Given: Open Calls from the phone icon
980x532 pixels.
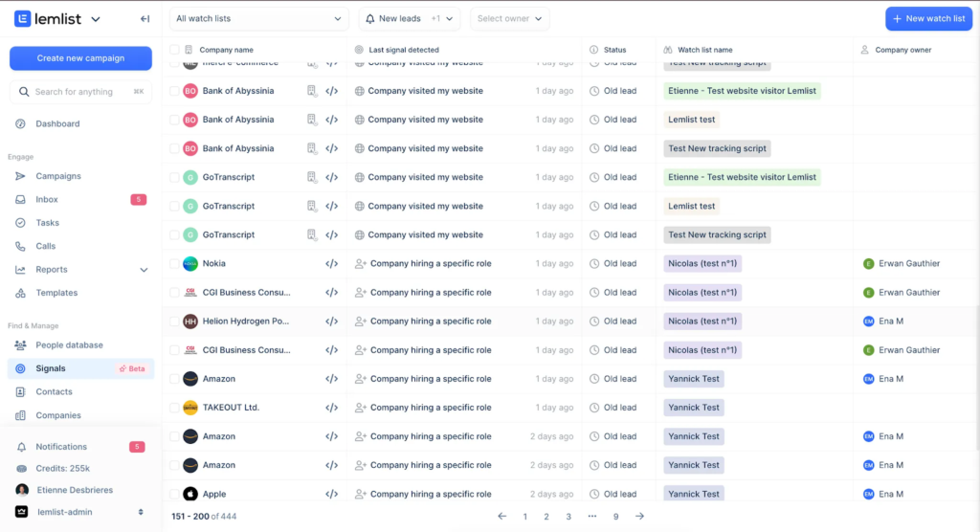Looking at the screenshot, I should coord(21,246).
